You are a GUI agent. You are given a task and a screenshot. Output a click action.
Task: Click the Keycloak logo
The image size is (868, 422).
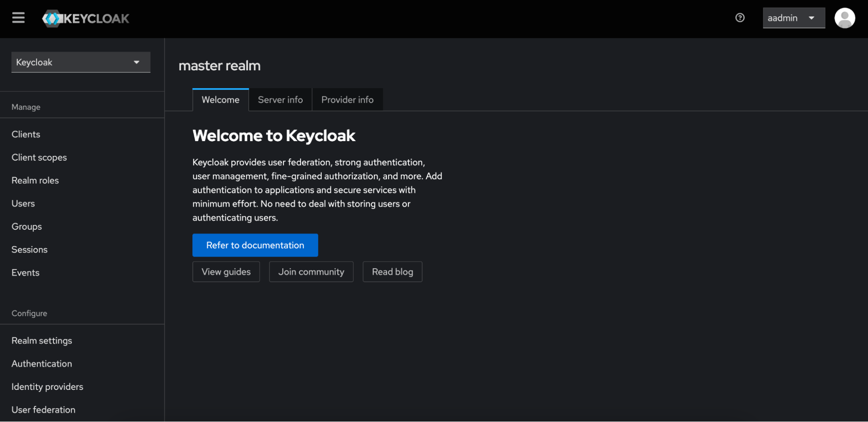point(86,18)
